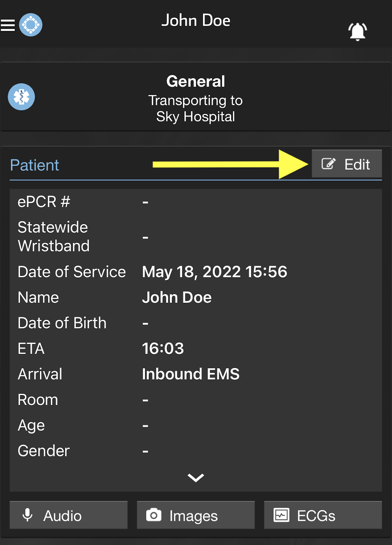Screen dimensions: 392x545
Task: Click the Inbound EMS arrival value
Action: (x=191, y=374)
